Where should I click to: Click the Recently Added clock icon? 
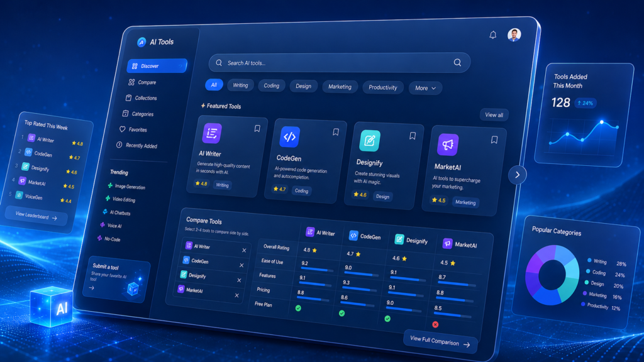pyautogui.click(x=119, y=145)
